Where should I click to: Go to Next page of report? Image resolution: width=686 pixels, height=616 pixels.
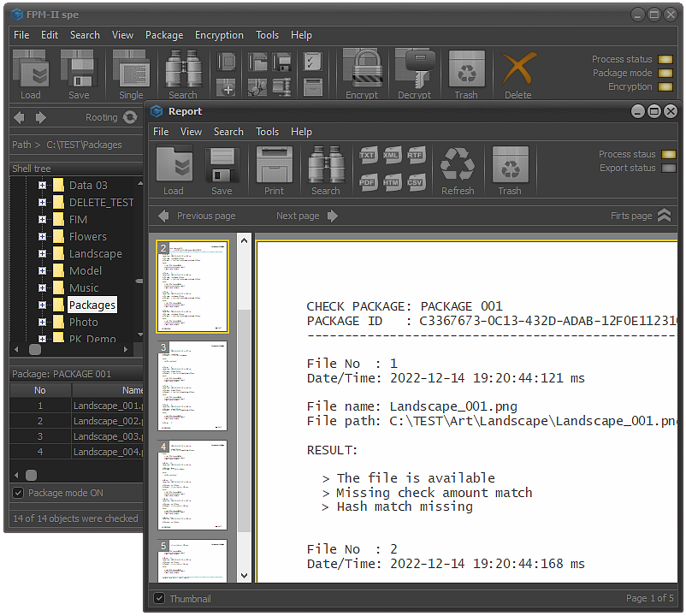point(307,216)
